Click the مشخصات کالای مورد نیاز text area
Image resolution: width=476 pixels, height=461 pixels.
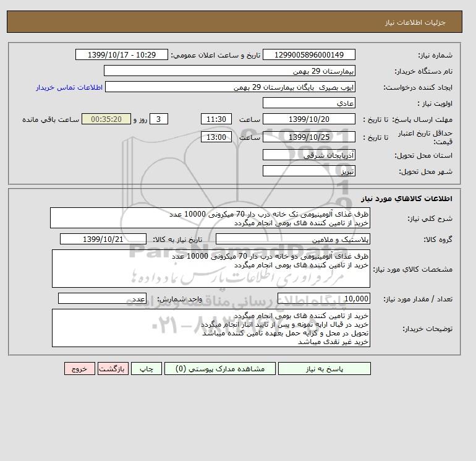click(x=211, y=269)
